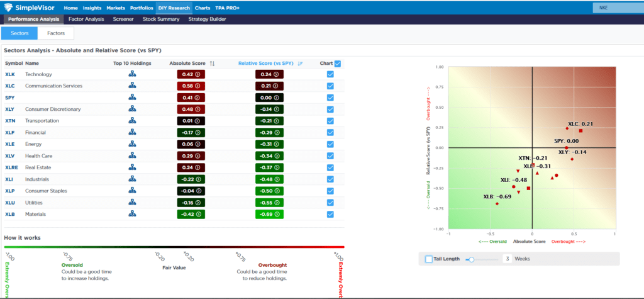
Task: Open Top 10 Holdings icon for Technology
Action: [132, 74]
